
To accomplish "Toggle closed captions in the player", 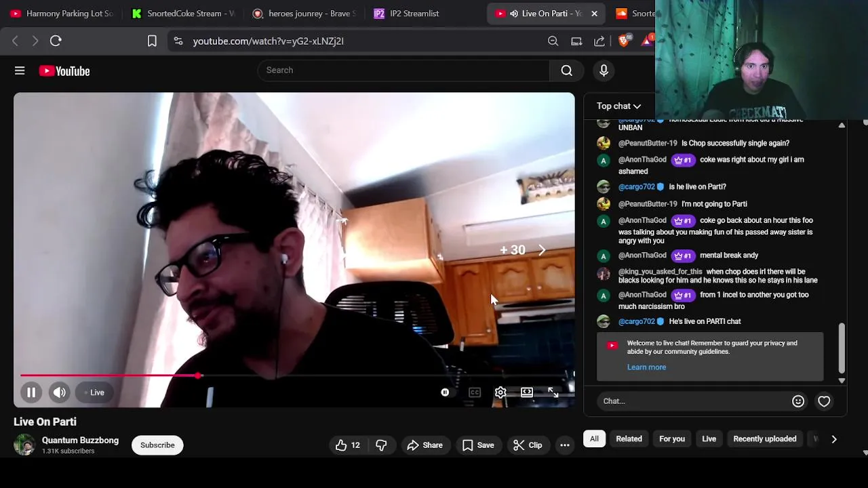I will (x=475, y=392).
